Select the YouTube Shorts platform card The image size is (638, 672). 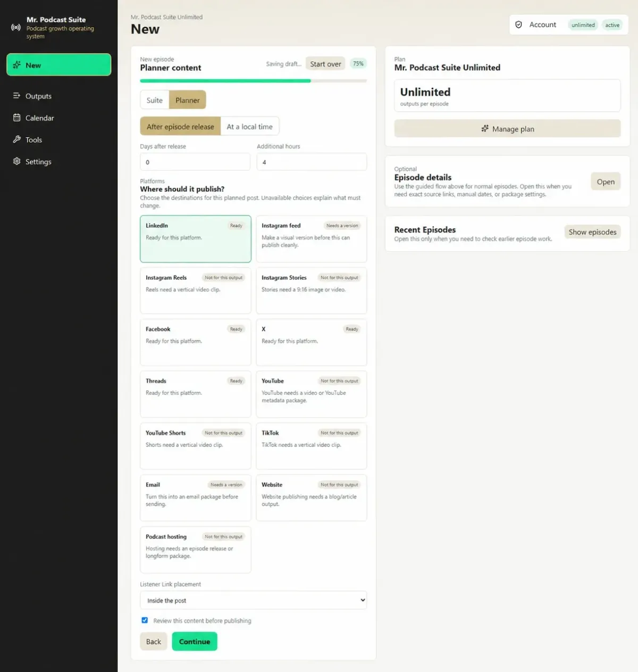[x=195, y=446]
